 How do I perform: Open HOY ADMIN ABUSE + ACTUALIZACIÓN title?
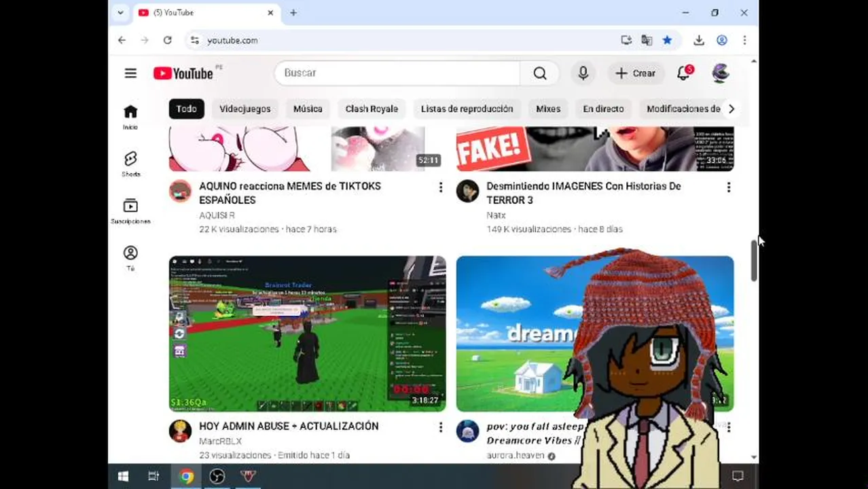pyautogui.click(x=289, y=427)
